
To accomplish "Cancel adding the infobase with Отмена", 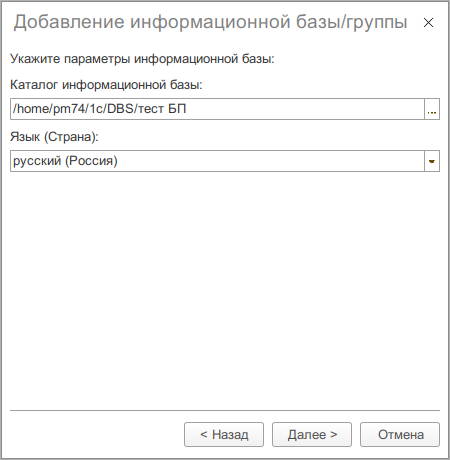I will [x=400, y=435].
